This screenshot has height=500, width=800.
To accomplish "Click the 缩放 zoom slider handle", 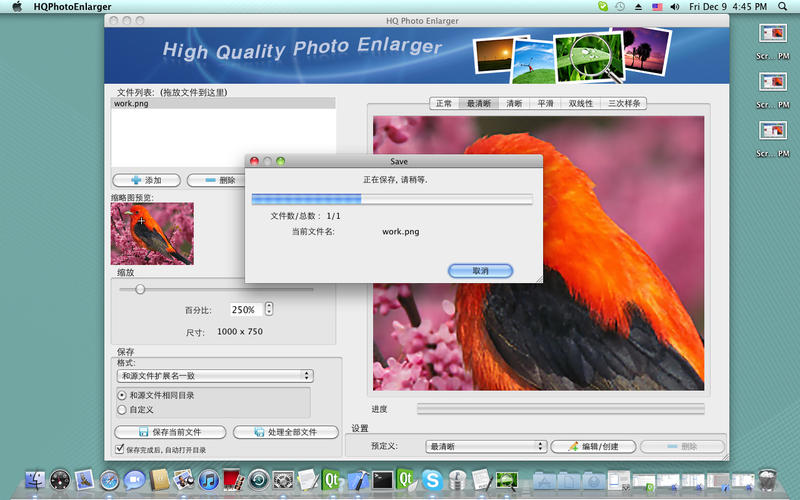I will pos(140,289).
